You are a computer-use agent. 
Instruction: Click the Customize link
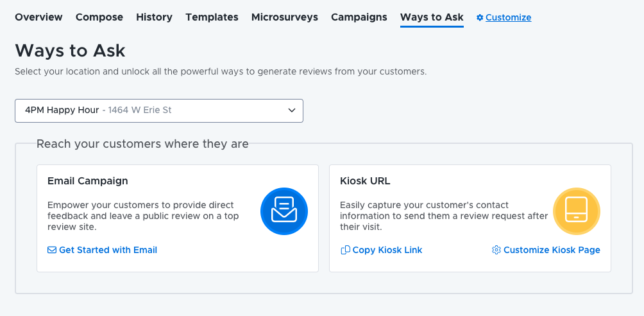coord(509,18)
